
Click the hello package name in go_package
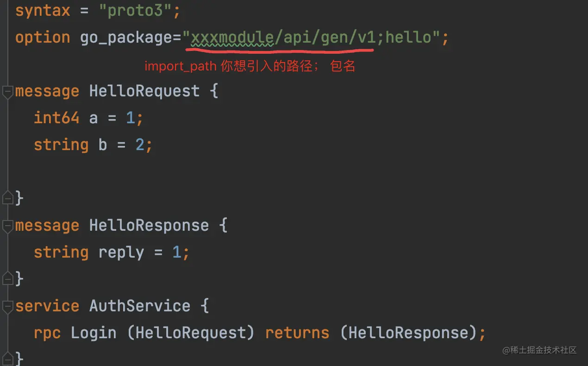[x=408, y=38]
